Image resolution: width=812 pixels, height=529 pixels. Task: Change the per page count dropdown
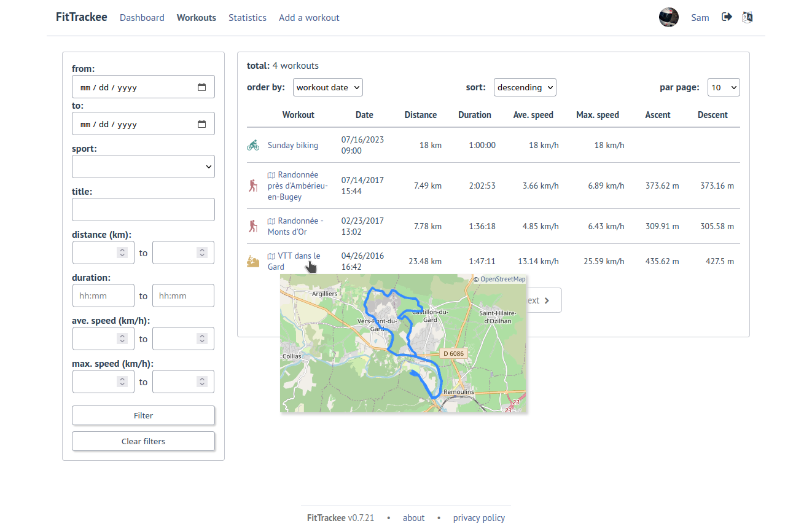coord(723,87)
